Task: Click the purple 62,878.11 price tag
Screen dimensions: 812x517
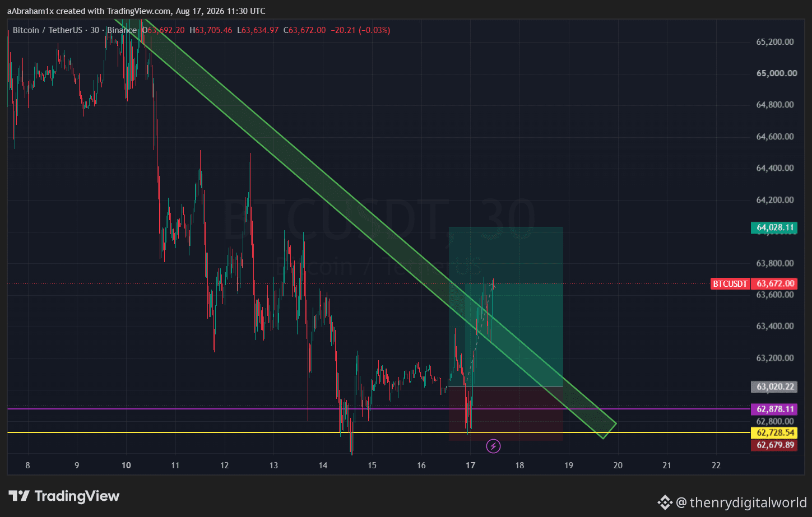Action: coord(774,409)
